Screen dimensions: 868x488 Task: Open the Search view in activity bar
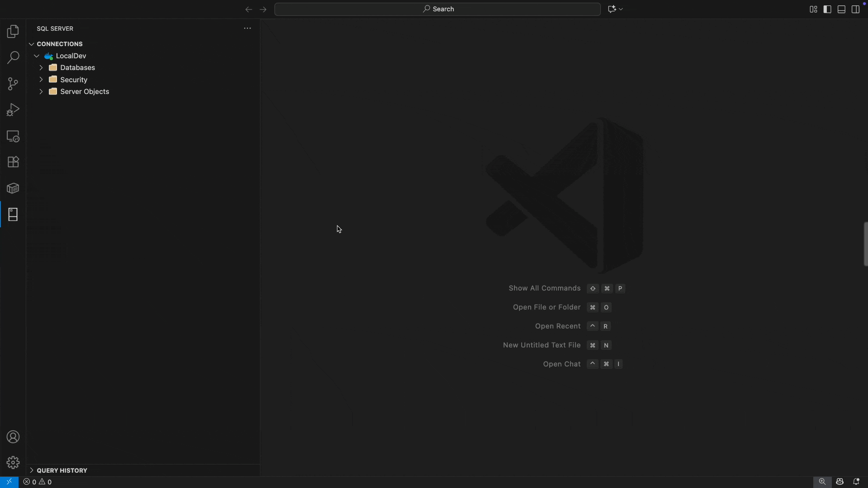point(13,57)
